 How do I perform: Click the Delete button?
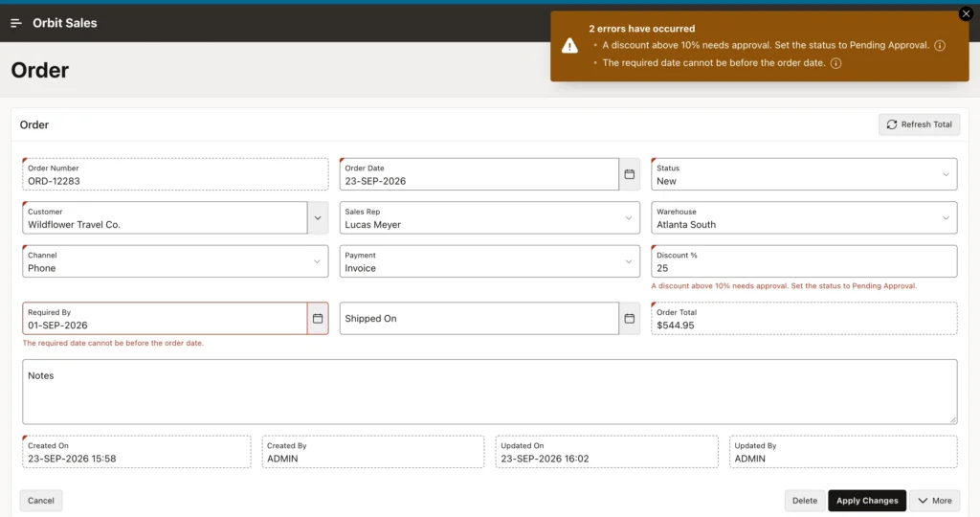point(804,501)
